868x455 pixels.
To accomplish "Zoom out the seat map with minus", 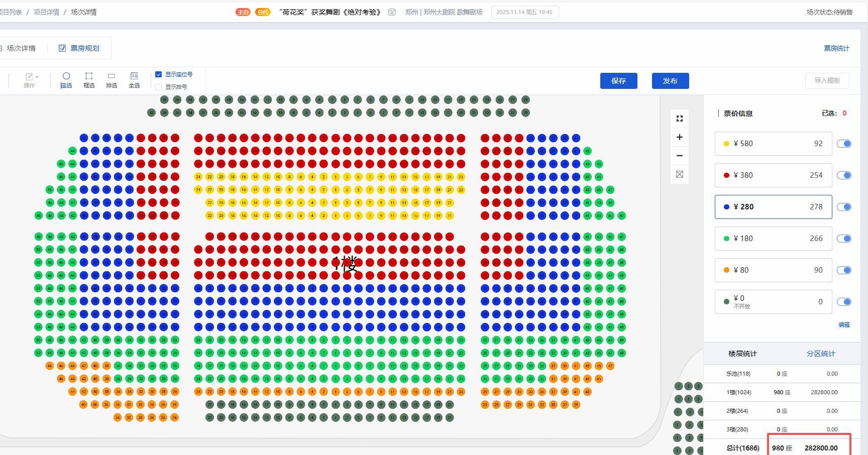I will 680,156.
